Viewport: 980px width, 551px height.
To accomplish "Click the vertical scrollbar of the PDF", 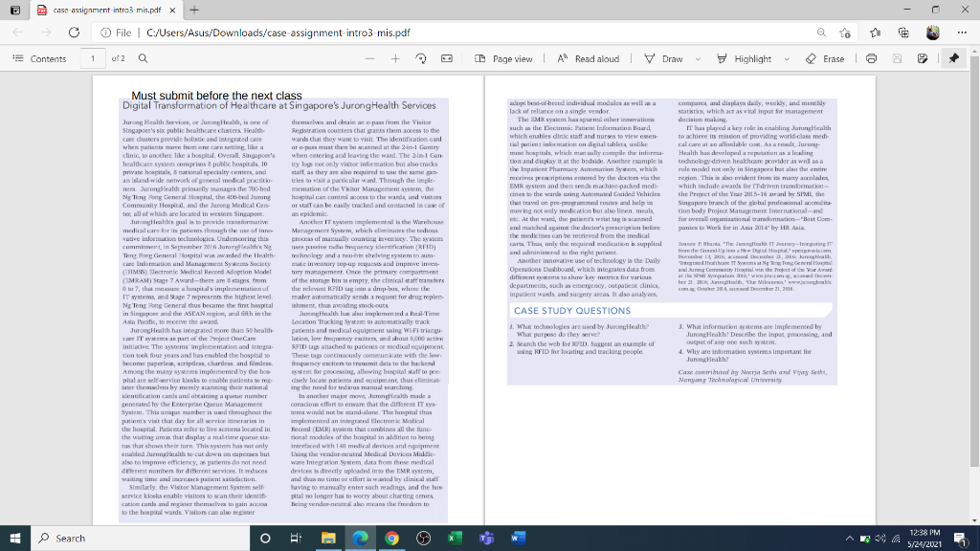I will [x=974, y=262].
